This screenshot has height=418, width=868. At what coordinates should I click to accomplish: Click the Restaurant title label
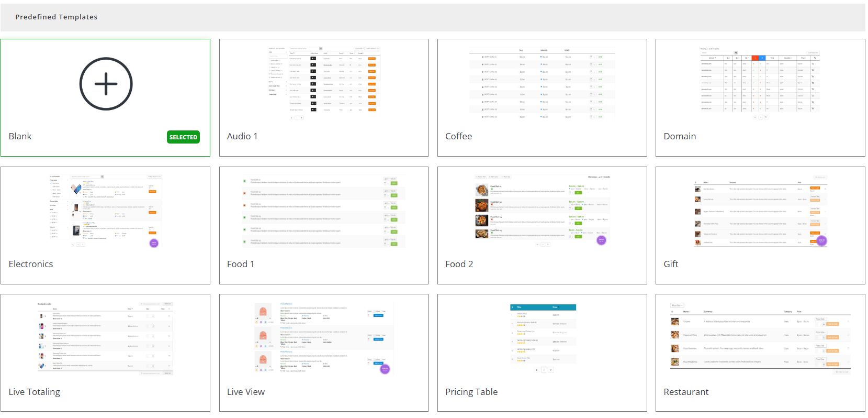[686, 392]
